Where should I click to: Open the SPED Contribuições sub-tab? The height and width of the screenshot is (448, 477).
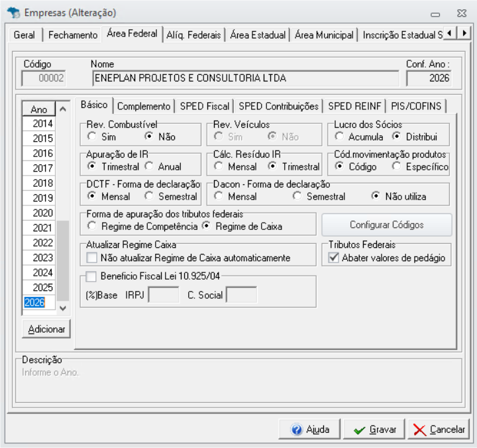click(x=278, y=106)
